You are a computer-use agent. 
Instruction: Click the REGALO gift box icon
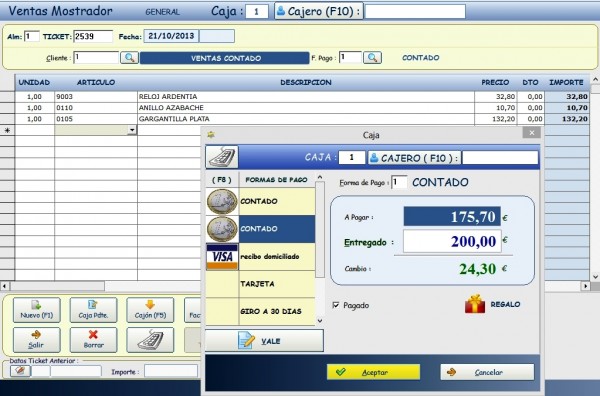[x=475, y=304]
